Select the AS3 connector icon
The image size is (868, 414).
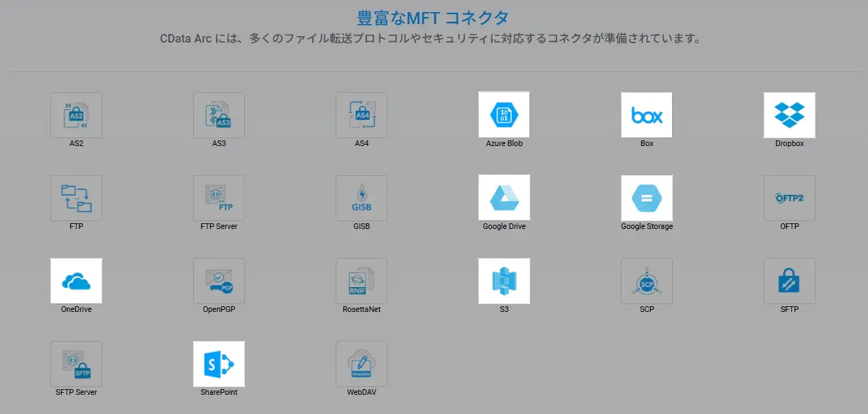219,115
